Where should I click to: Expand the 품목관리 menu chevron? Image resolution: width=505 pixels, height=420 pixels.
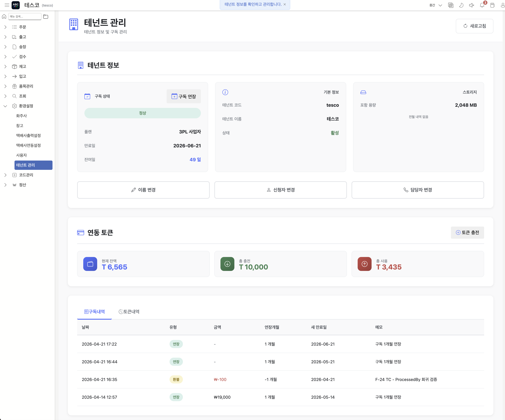5,86
